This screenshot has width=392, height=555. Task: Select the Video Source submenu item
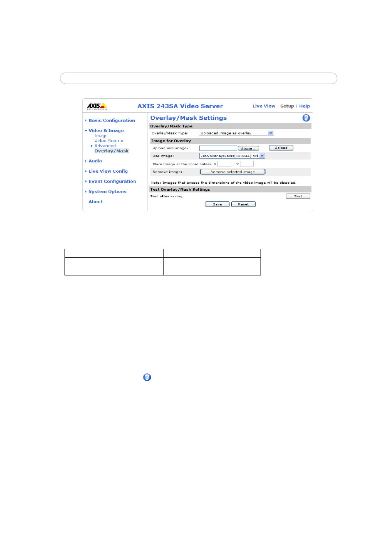point(109,141)
